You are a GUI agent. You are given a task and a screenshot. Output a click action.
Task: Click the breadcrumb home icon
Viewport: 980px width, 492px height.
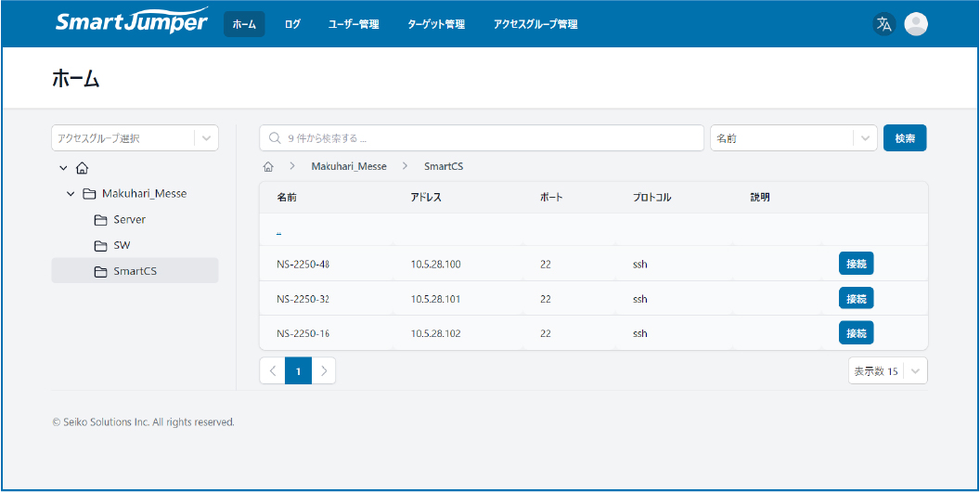269,167
